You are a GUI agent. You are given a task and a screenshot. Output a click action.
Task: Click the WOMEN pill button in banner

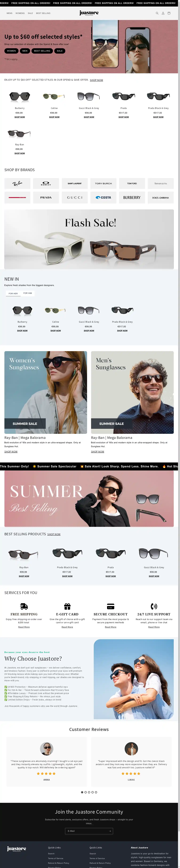point(11,51)
